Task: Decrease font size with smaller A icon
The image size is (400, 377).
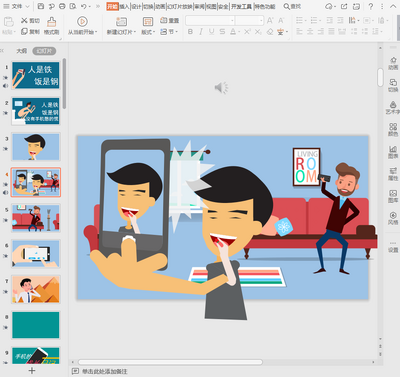Action: click(x=281, y=21)
